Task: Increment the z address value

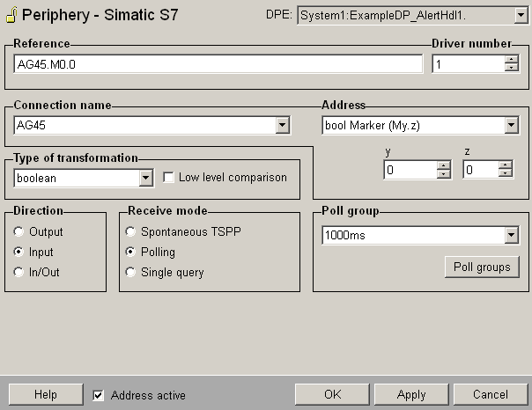Action: (x=505, y=165)
